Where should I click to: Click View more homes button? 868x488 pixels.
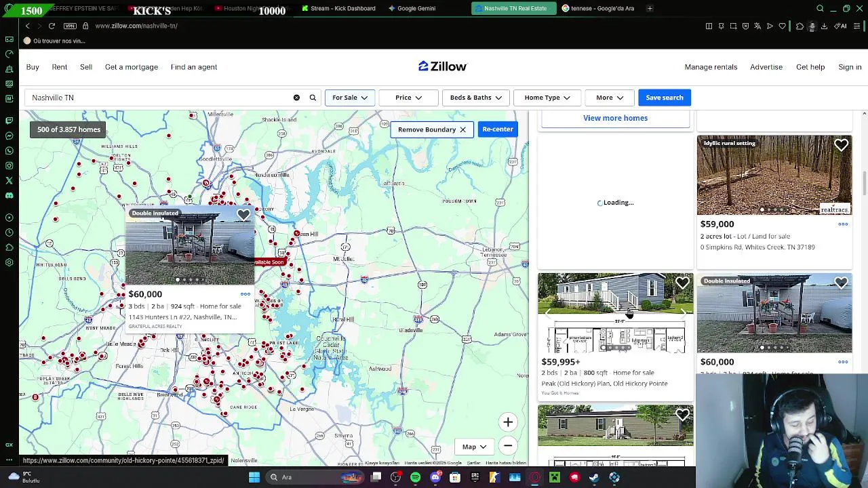pos(615,118)
